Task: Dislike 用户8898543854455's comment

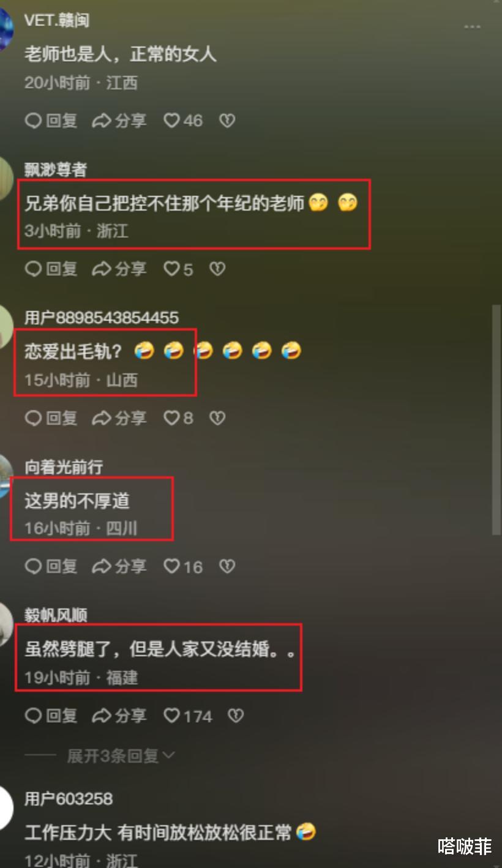Action: point(217,417)
